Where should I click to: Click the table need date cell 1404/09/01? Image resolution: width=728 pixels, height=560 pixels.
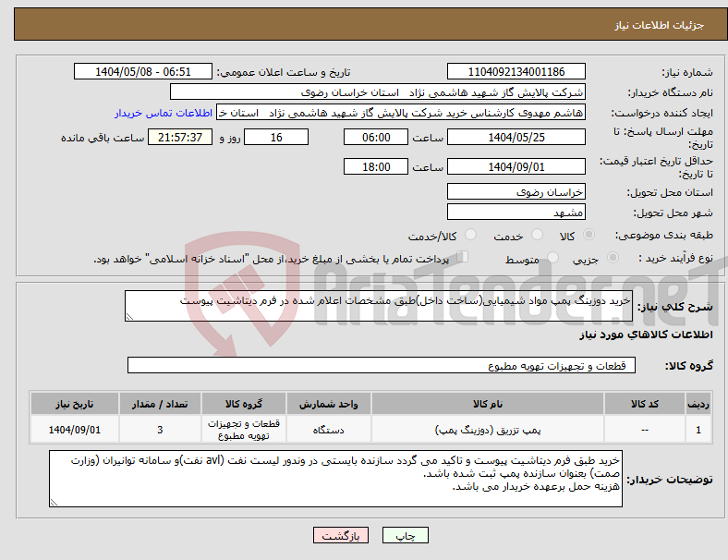click(74, 430)
